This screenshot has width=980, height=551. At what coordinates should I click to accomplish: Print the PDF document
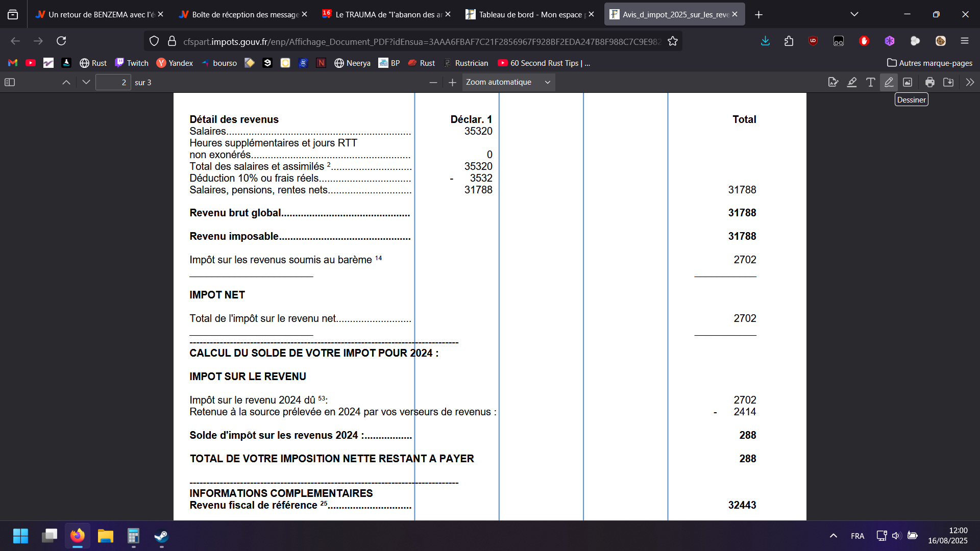(930, 82)
